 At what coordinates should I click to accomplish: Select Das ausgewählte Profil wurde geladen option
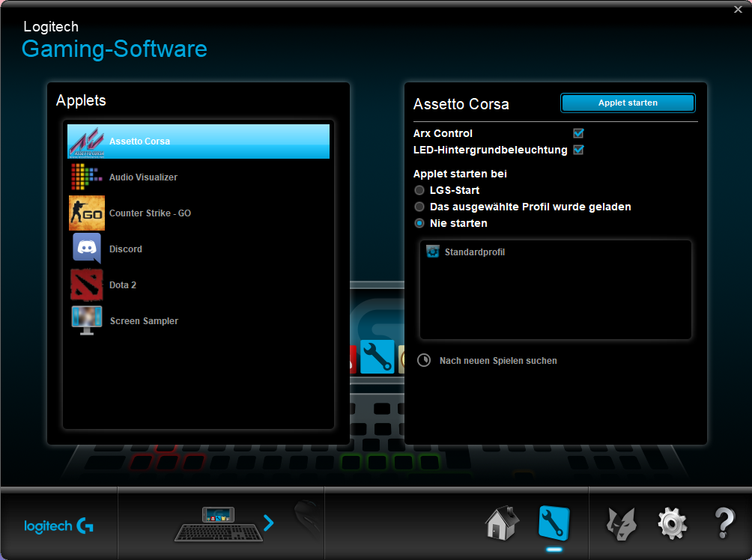(x=419, y=207)
